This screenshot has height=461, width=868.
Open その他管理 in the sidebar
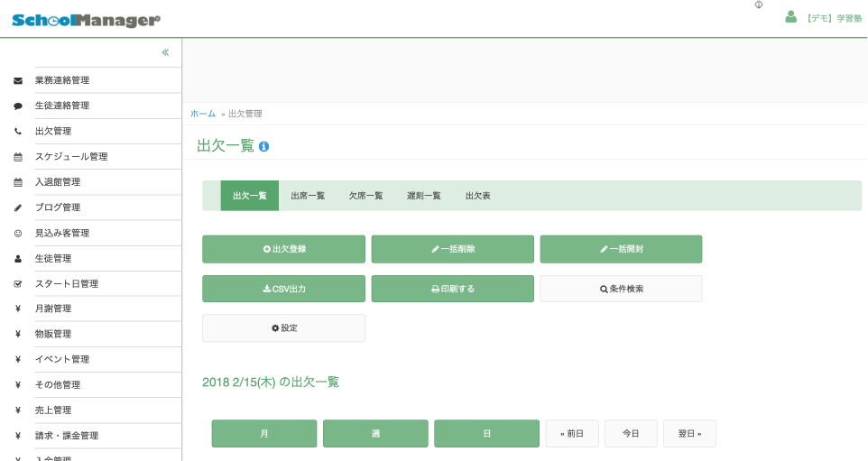pos(58,385)
